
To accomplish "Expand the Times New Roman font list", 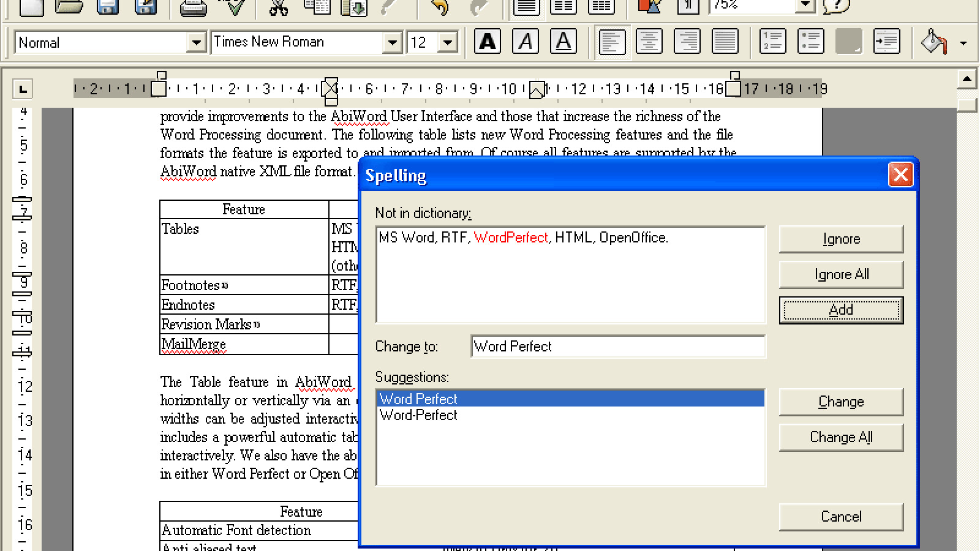I will [x=392, y=43].
